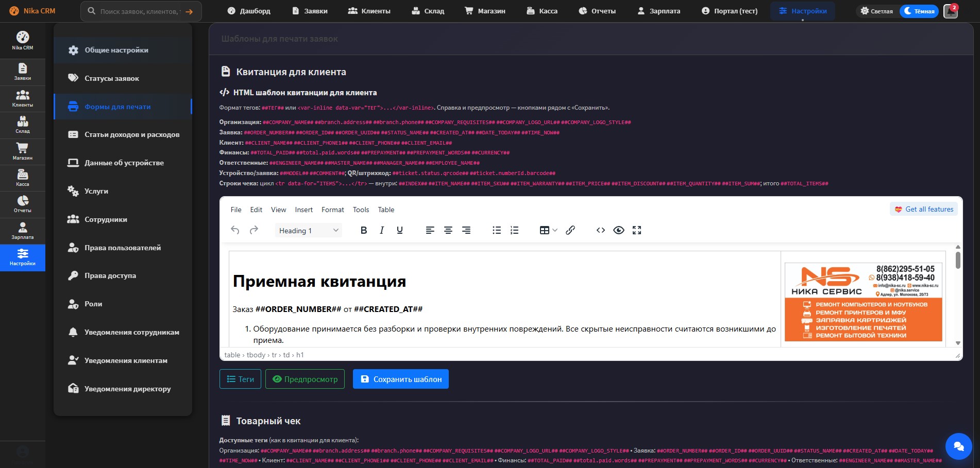Viewport: 980px width, 468px height.
Task: Open Склад icon in left sidebar
Action: (23, 125)
